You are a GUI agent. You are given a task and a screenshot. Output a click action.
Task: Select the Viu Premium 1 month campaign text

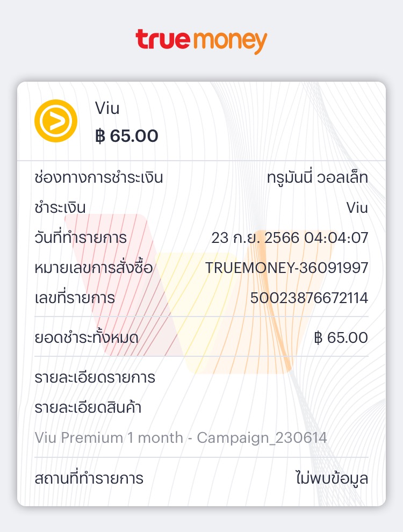pos(181,437)
